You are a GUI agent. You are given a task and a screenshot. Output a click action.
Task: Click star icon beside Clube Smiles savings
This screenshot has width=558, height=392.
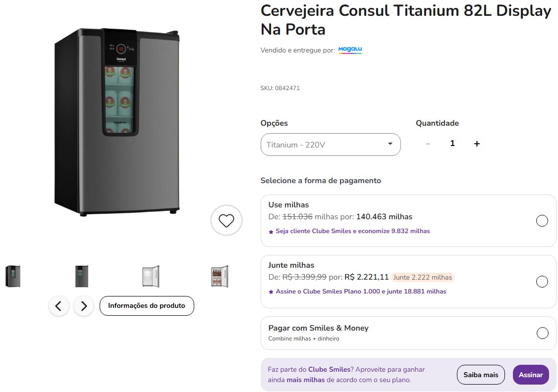pos(271,232)
